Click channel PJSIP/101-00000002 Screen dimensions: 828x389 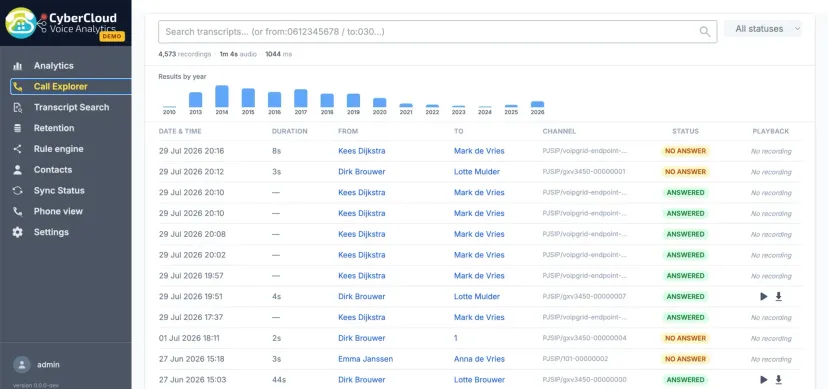(575, 359)
